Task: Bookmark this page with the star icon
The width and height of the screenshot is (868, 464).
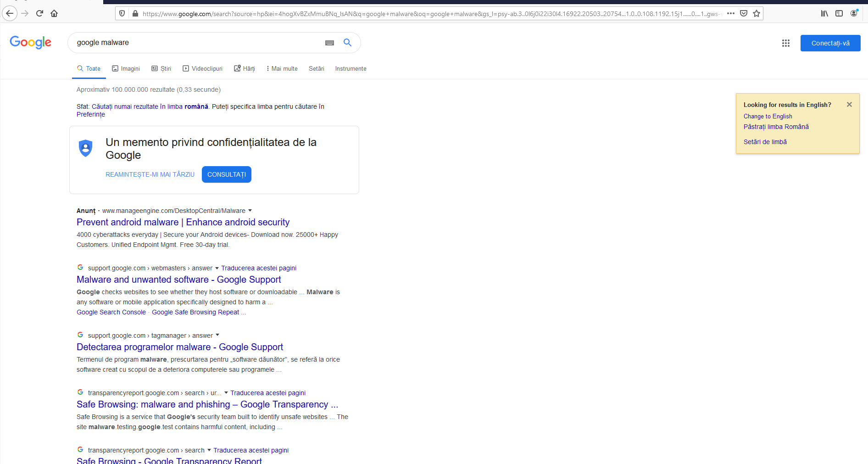Action: (x=757, y=13)
